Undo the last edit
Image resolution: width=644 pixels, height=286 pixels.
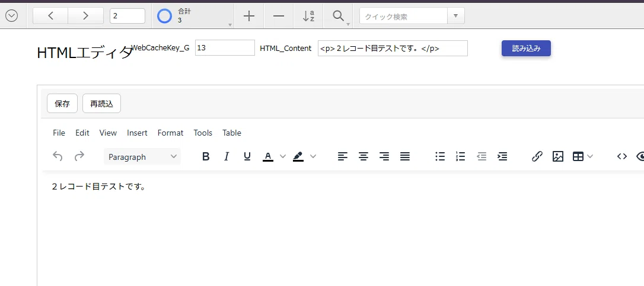coord(58,156)
